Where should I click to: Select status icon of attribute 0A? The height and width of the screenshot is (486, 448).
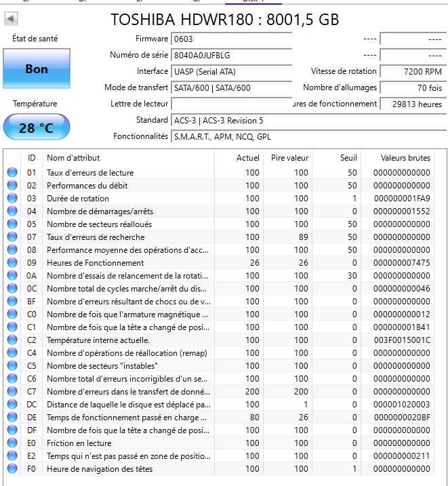point(12,276)
